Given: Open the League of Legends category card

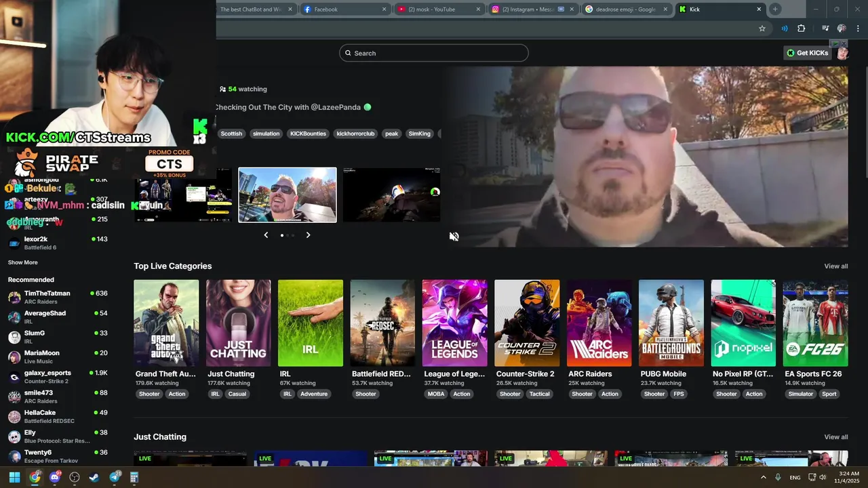Looking at the screenshot, I should point(454,323).
